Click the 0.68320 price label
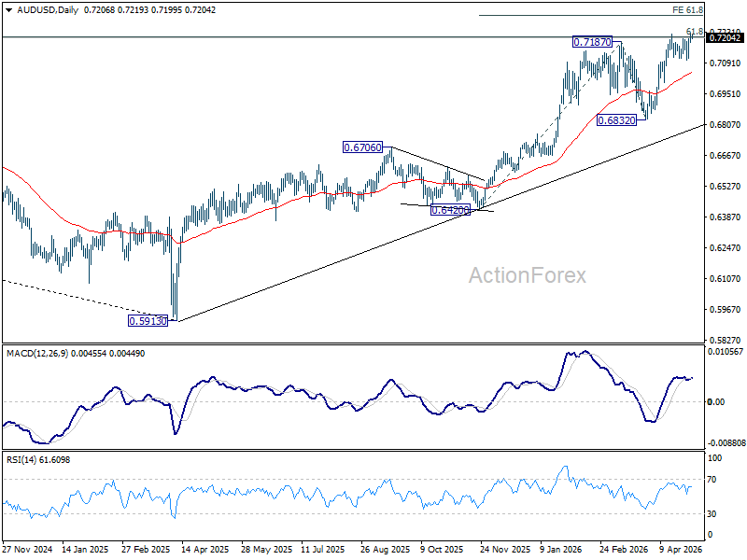The width and height of the screenshot is (747, 560). tap(617, 120)
